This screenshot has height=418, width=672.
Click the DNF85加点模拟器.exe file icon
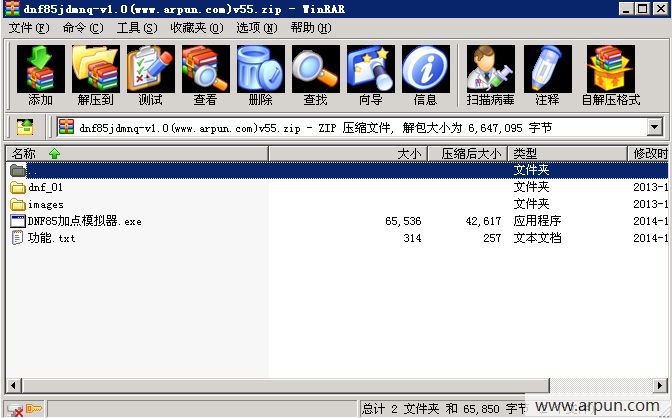(18, 221)
